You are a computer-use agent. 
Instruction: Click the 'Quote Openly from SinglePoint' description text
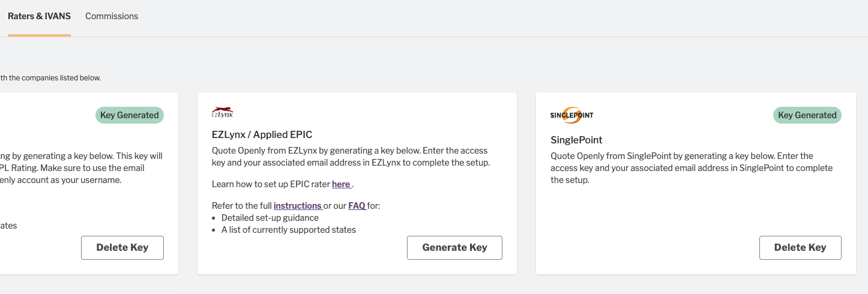(x=692, y=167)
